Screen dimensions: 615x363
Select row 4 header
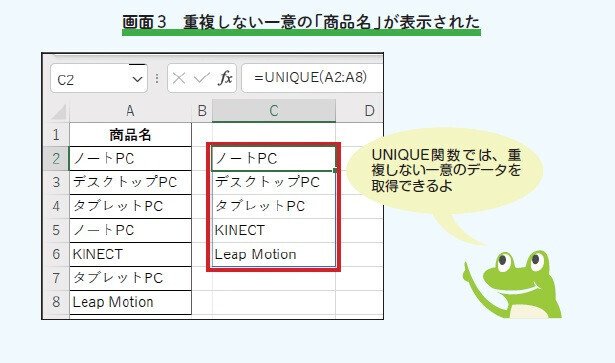[x=56, y=206]
